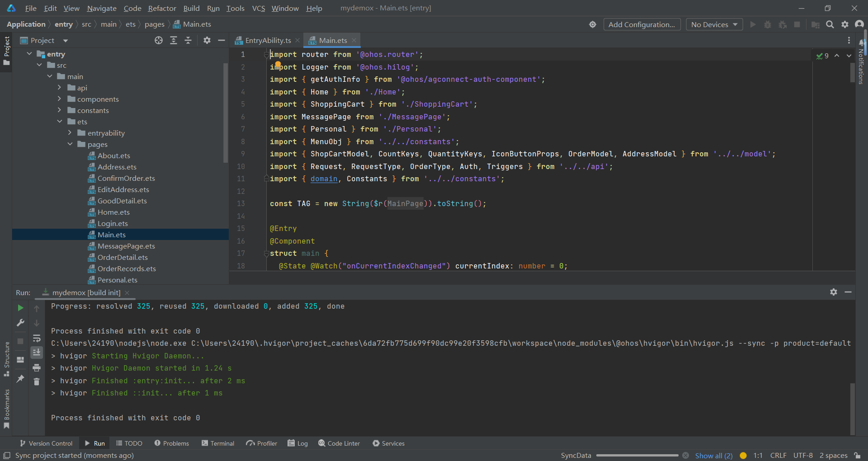
Task: Click the Run green play toolbar icon
Action: click(753, 24)
